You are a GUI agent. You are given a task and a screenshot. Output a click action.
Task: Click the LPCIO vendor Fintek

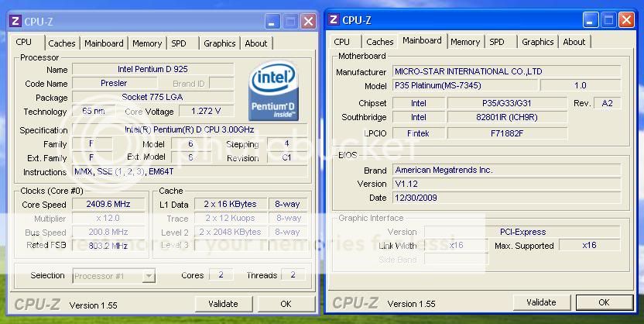coord(419,133)
